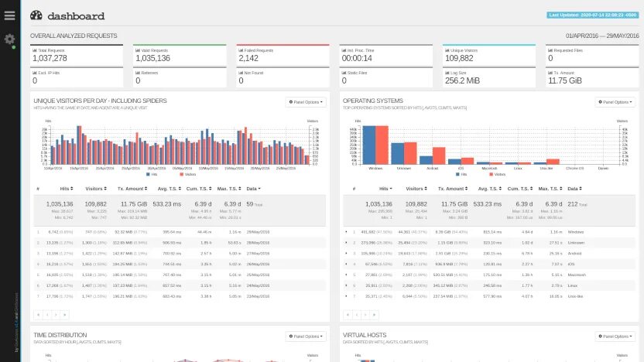
Task: Sort Operating Systems table by Tx. Amount
Action: (x=453, y=189)
